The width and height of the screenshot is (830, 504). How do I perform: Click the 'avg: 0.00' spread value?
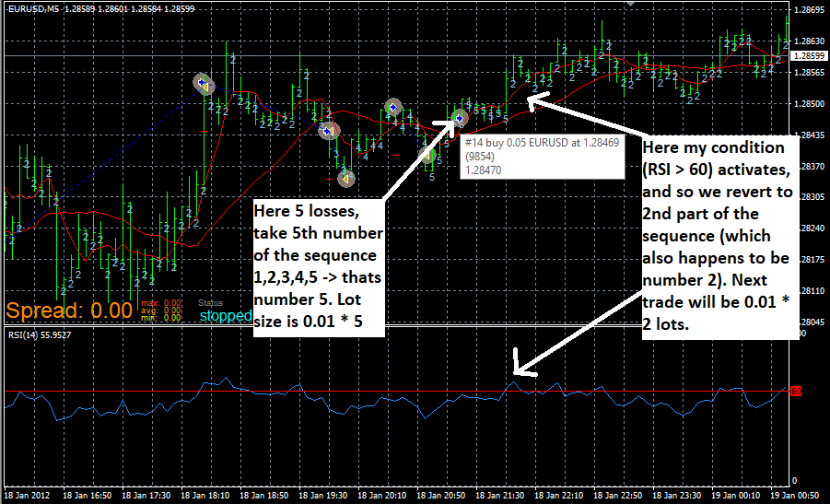pyautogui.click(x=161, y=311)
